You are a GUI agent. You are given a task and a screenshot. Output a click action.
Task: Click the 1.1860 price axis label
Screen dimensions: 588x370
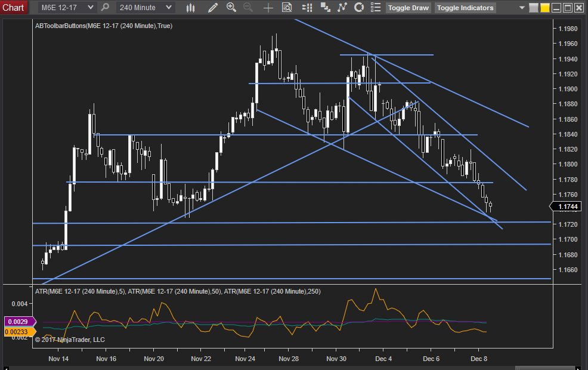click(568, 119)
